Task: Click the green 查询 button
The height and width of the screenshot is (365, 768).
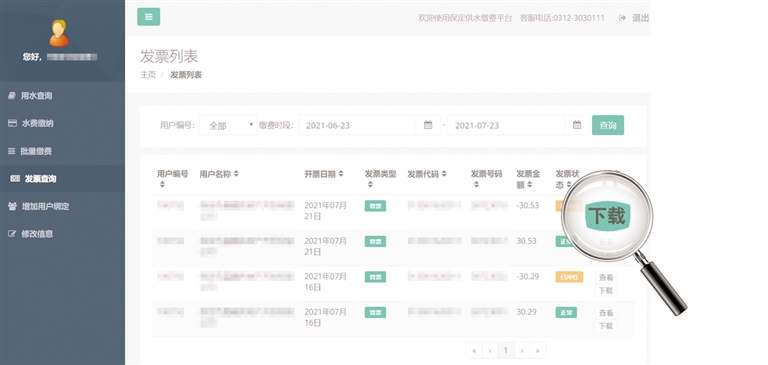Action: [608, 125]
